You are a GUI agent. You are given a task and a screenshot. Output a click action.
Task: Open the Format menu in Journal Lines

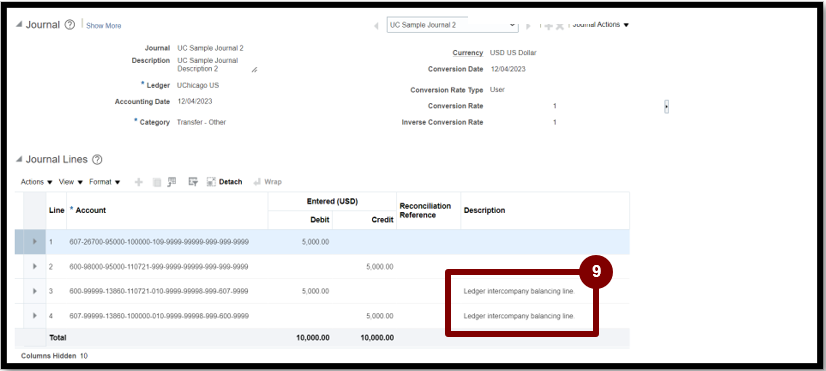[x=104, y=182]
